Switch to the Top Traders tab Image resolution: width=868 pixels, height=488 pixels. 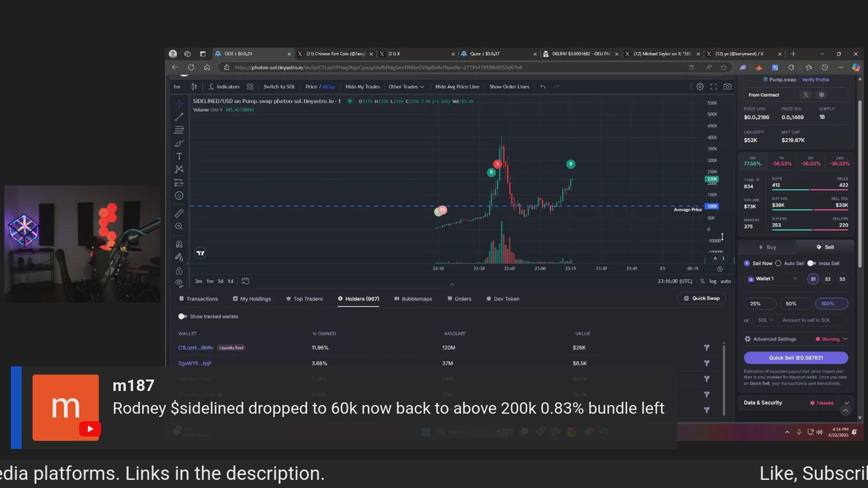click(x=304, y=299)
